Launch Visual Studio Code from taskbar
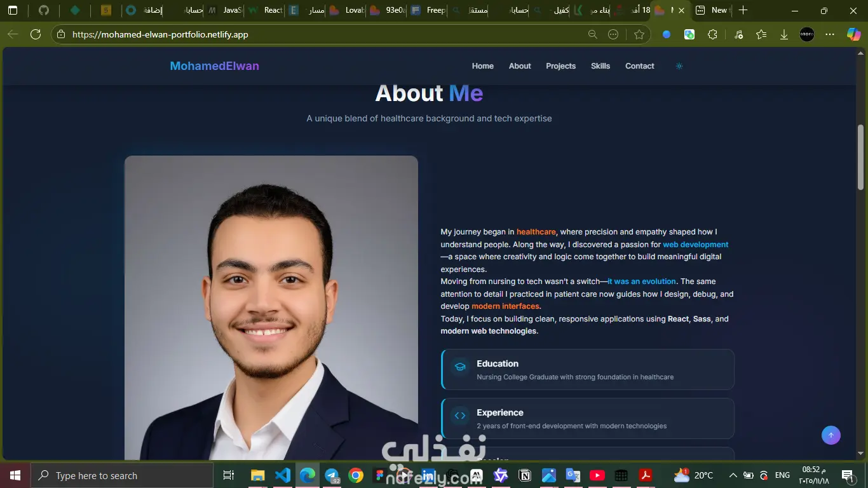868x488 pixels. tap(283, 475)
